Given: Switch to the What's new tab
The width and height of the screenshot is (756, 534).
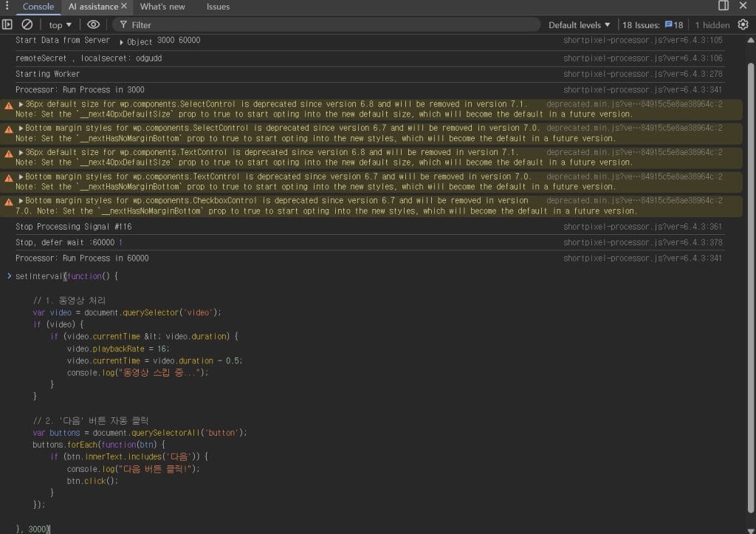Looking at the screenshot, I should click(162, 6).
